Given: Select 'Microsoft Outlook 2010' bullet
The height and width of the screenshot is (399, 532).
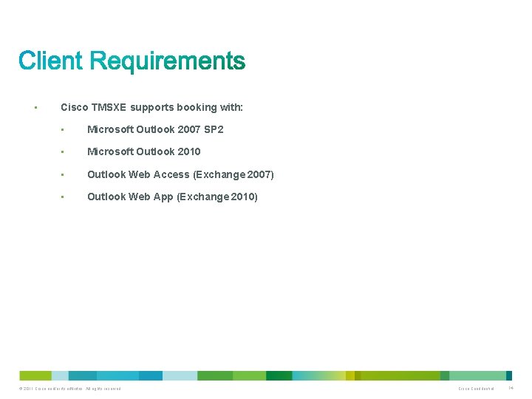Looking at the screenshot, I should click(144, 151).
